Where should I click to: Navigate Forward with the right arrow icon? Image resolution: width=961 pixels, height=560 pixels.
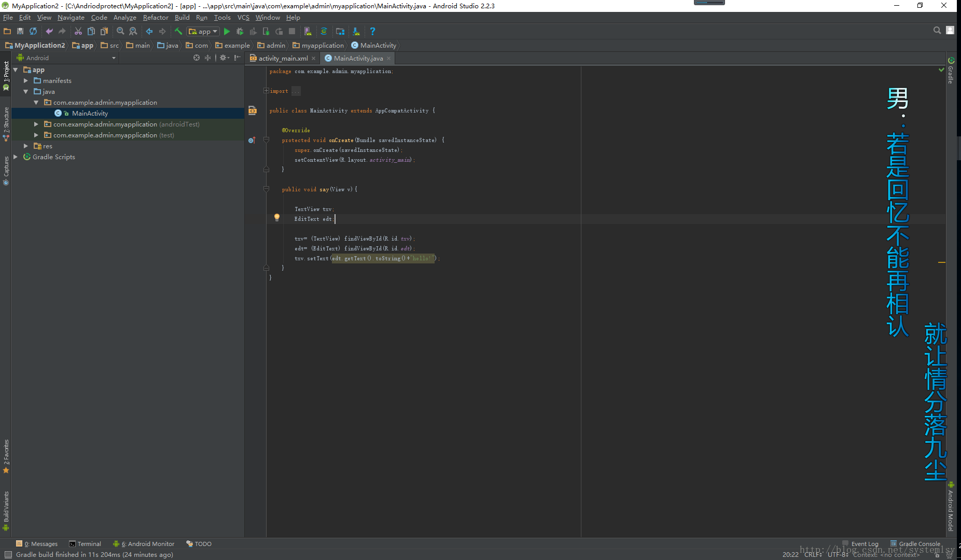point(162,31)
